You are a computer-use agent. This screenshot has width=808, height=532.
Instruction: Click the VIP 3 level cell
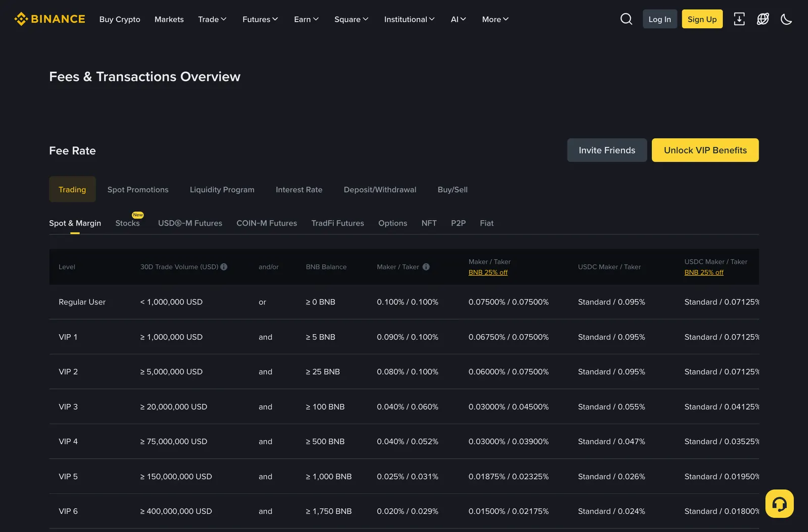[68, 407]
